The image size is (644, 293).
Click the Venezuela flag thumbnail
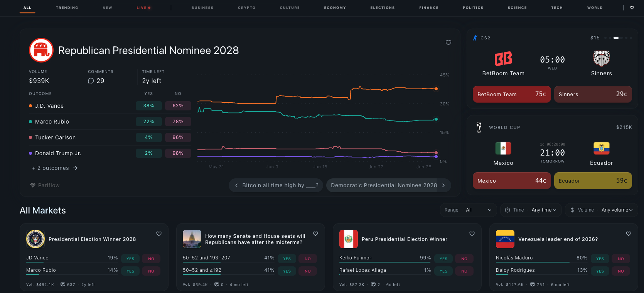[x=505, y=239]
